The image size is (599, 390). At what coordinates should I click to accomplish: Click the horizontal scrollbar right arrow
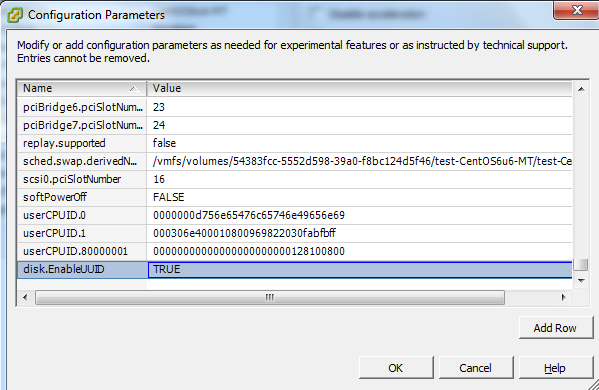(x=564, y=297)
